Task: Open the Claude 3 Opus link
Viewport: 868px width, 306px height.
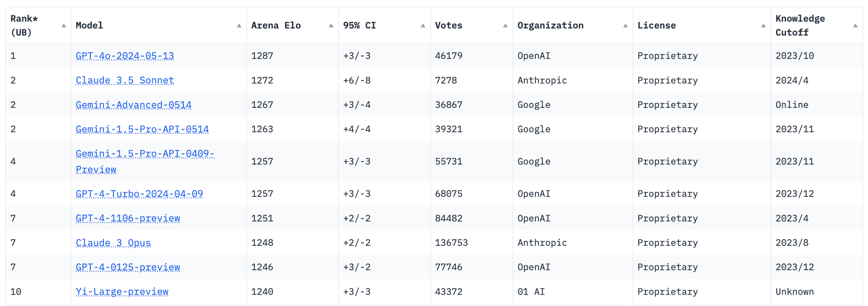Action: click(x=113, y=243)
